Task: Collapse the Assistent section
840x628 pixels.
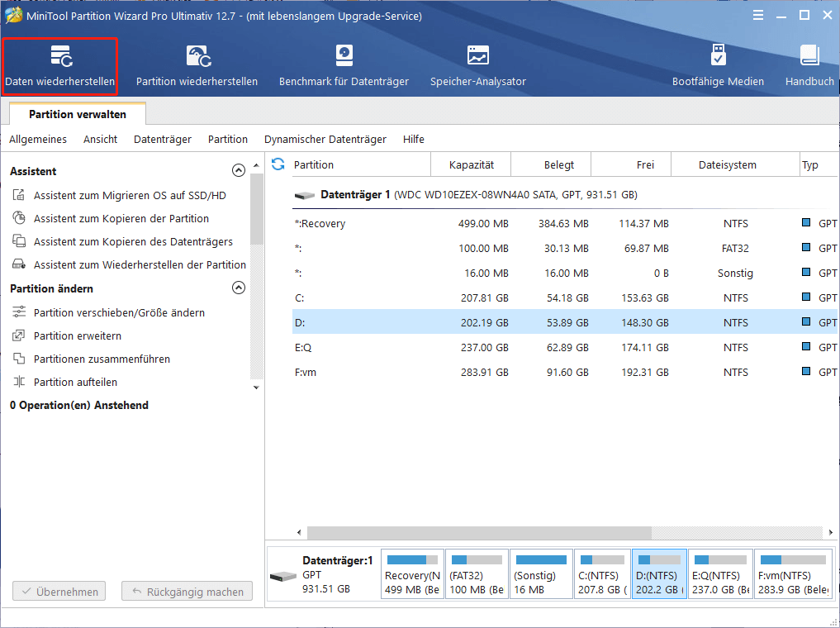Action: click(239, 171)
